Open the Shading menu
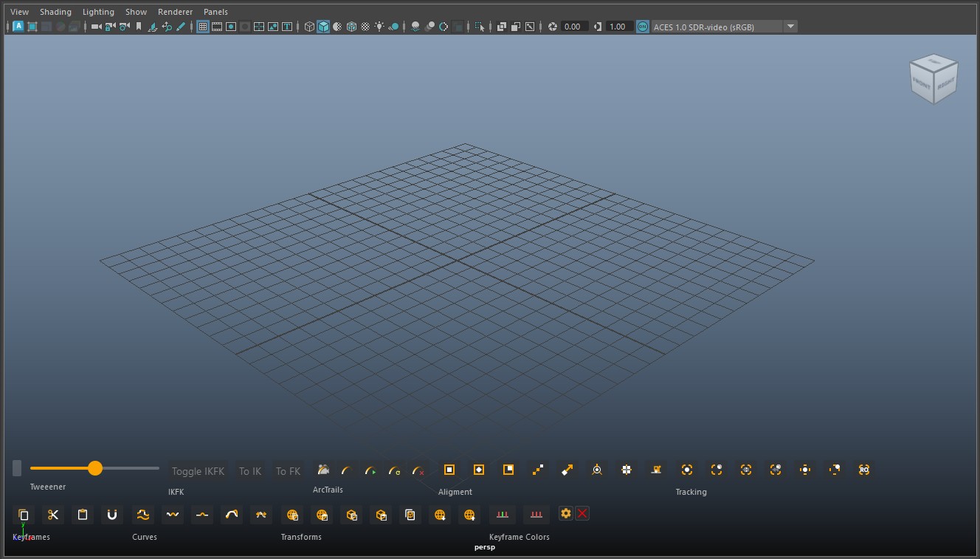Viewport: 980px width, 559px height. coord(55,12)
